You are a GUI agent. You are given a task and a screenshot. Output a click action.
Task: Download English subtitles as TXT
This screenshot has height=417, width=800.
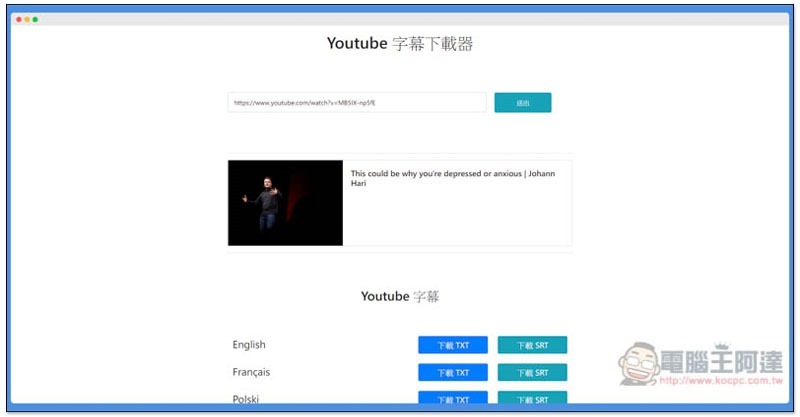click(453, 345)
